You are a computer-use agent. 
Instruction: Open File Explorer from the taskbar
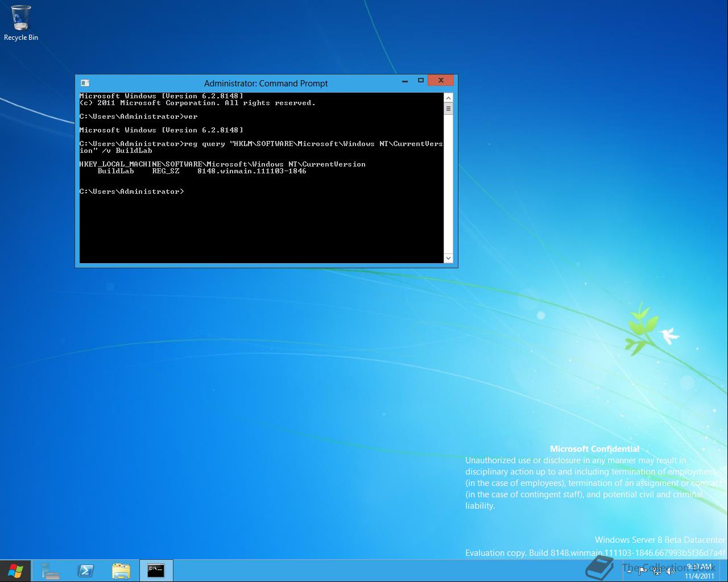pos(121,571)
